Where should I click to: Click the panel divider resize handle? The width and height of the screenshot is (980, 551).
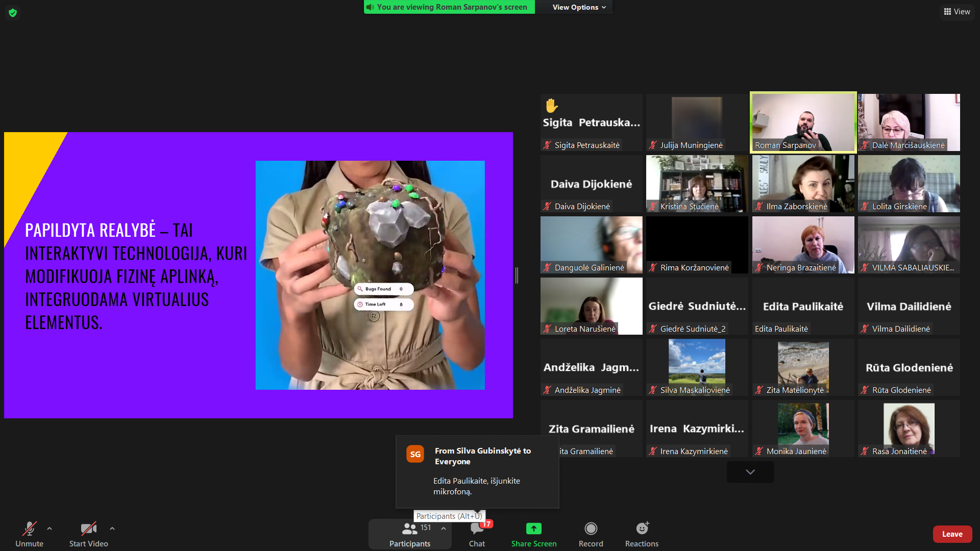pyautogui.click(x=517, y=275)
